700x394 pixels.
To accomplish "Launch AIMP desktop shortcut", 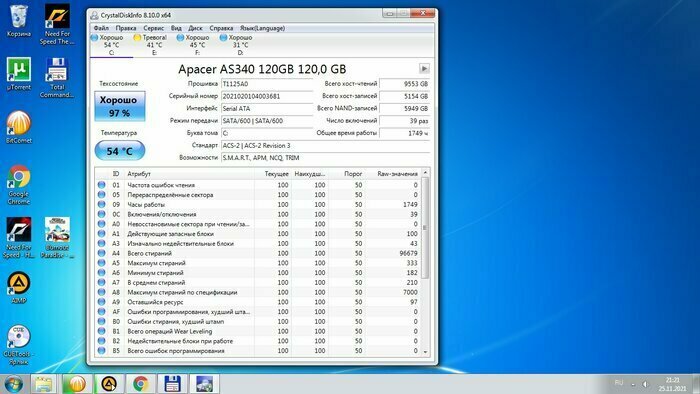I will coord(19,287).
